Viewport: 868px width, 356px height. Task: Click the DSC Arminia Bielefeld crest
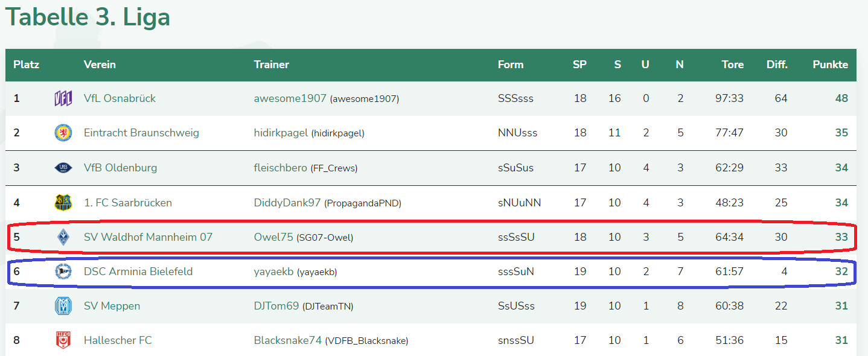point(63,272)
